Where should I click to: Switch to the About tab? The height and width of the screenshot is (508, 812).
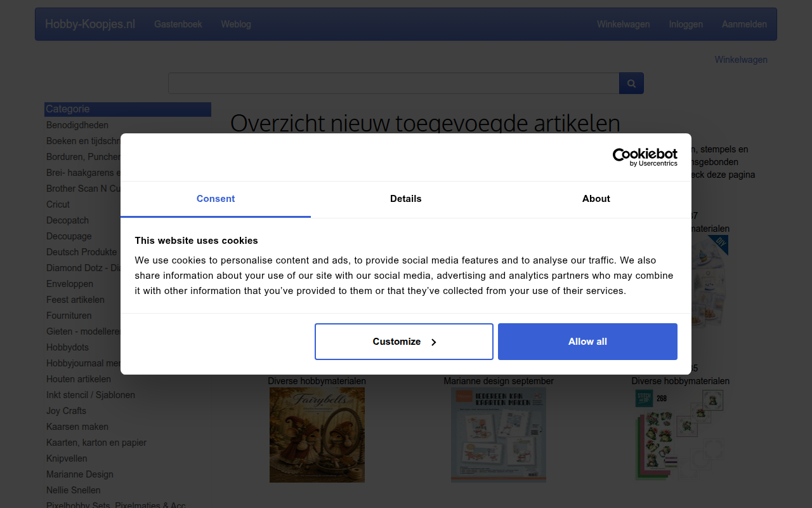596,199
